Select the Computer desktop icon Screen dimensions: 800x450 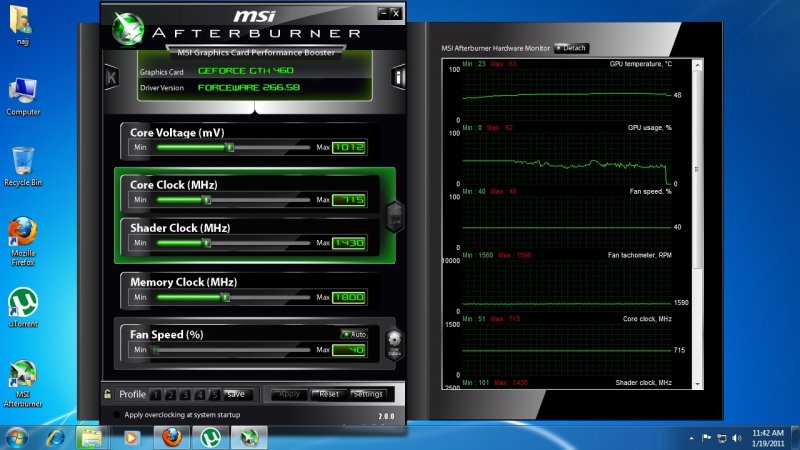coord(23,97)
